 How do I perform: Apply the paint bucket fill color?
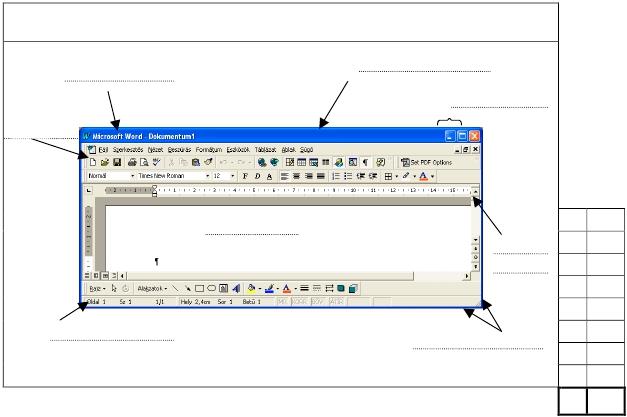coord(252,288)
